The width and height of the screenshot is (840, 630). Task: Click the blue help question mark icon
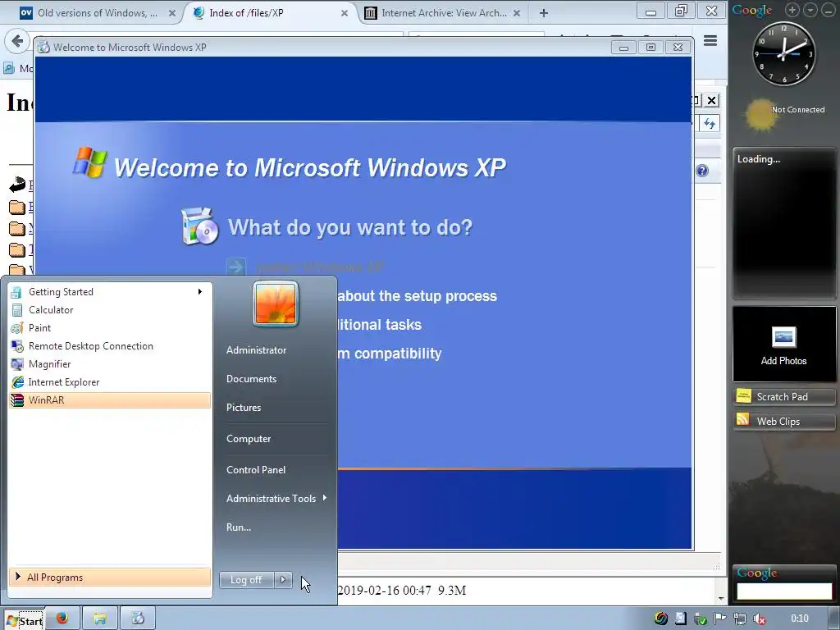[702, 171]
